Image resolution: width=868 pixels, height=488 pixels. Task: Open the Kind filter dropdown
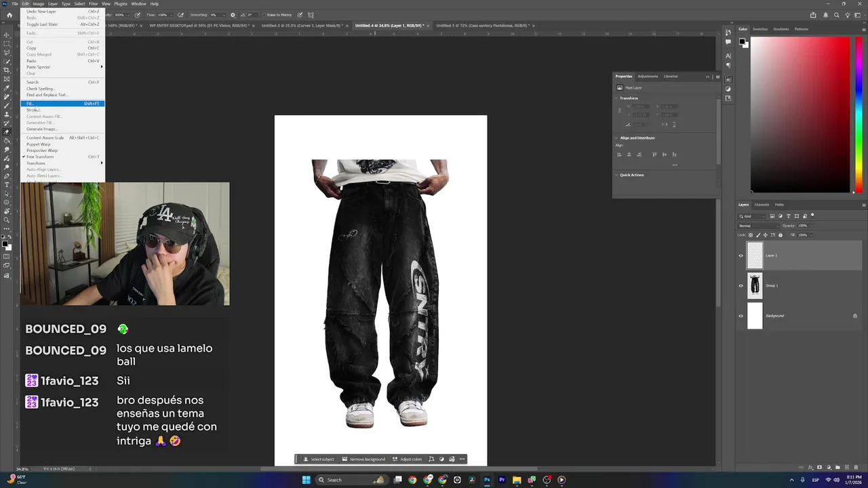pos(752,216)
